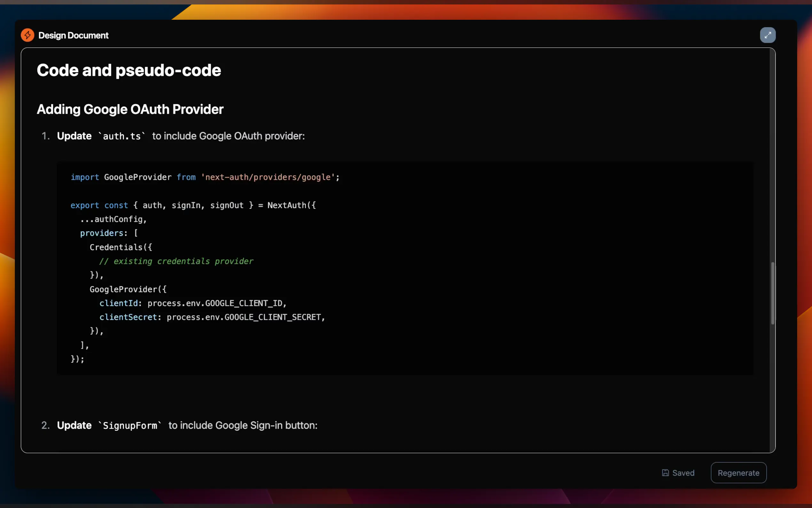
Task: Click the vertical scrollbar thumb
Action: point(772,293)
